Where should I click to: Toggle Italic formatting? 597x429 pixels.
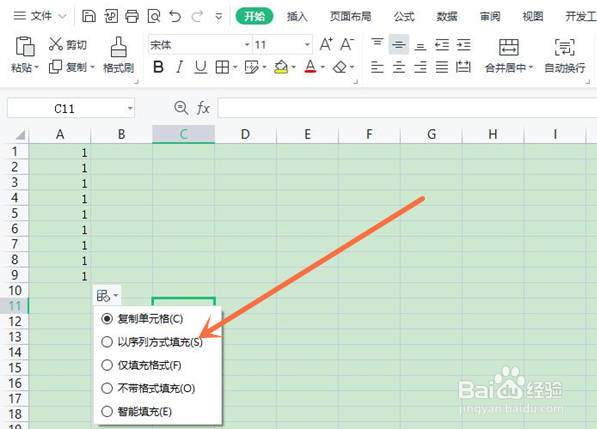tap(179, 67)
